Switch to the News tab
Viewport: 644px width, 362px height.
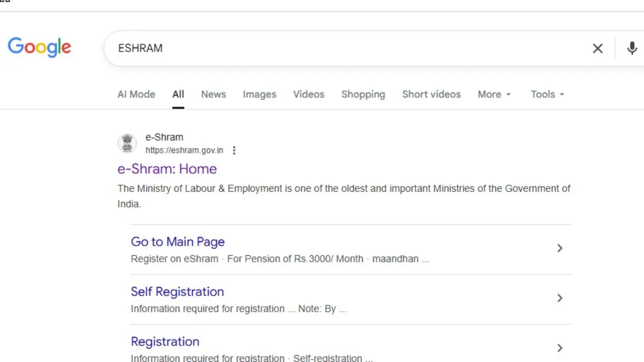213,94
